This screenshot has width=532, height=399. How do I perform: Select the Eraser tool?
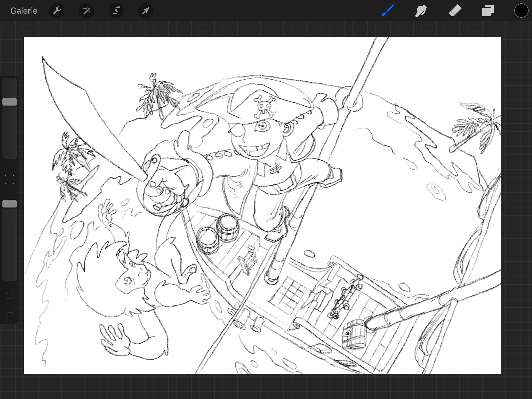tap(454, 11)
